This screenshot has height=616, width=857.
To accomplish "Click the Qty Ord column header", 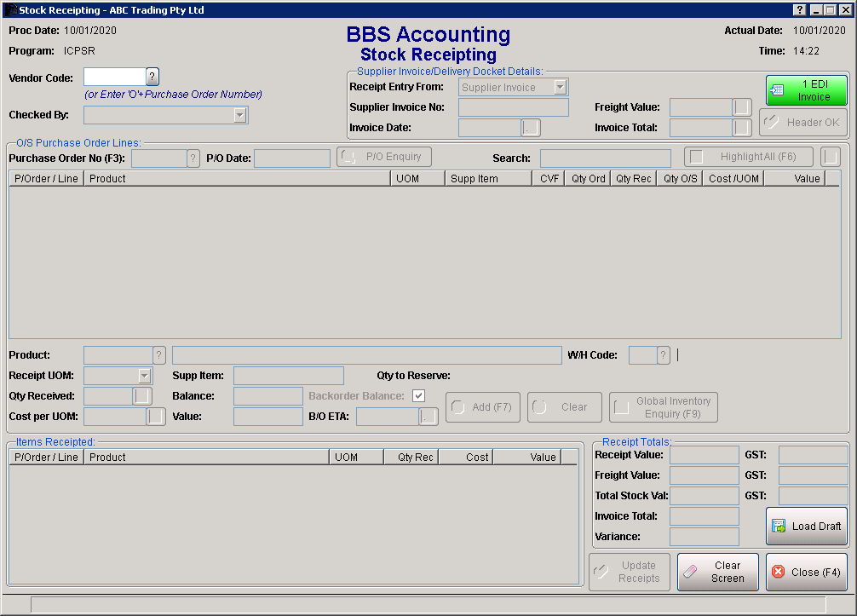I will click(588, 178).
